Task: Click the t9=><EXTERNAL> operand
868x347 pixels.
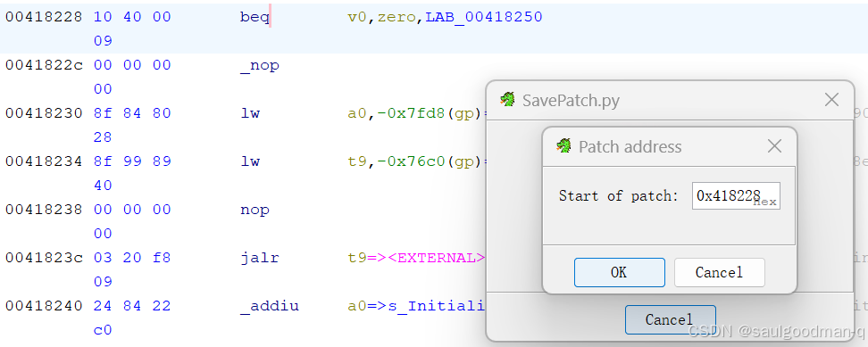Action: click(x=416, y=258)
